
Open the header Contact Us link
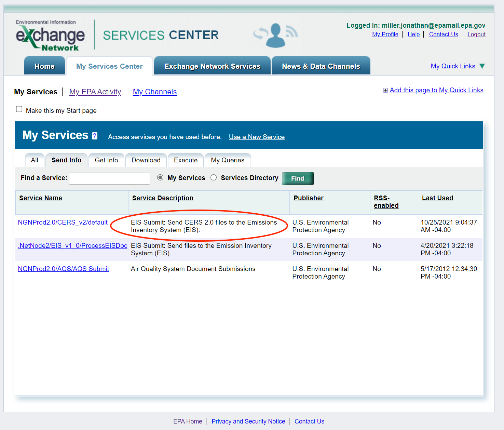pos(444,34)
